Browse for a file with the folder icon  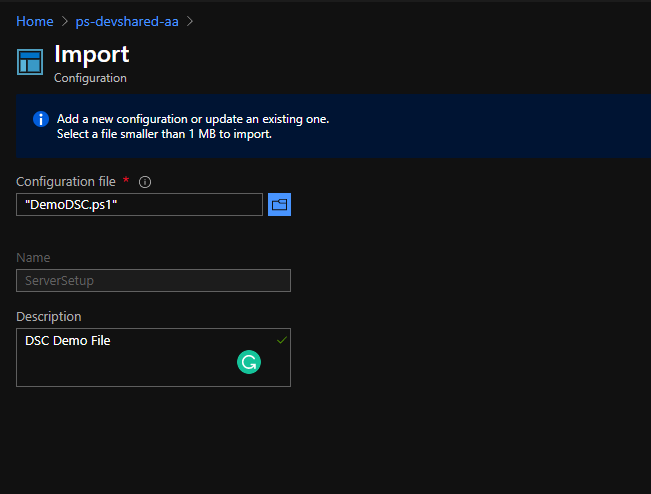tap(280, 204)
